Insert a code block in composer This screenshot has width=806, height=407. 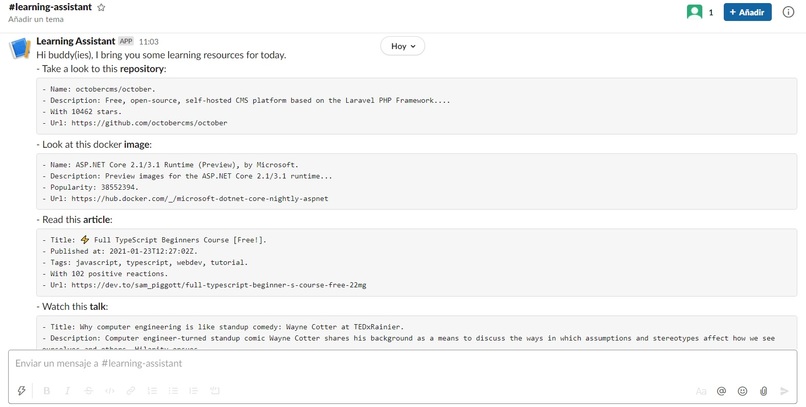[215, 391]
